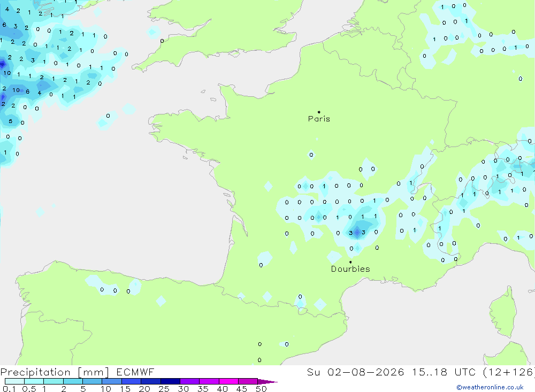Pick the 25–30 mm legend swatch
This screenshot has width=535, height=392.
coord(170,381)
